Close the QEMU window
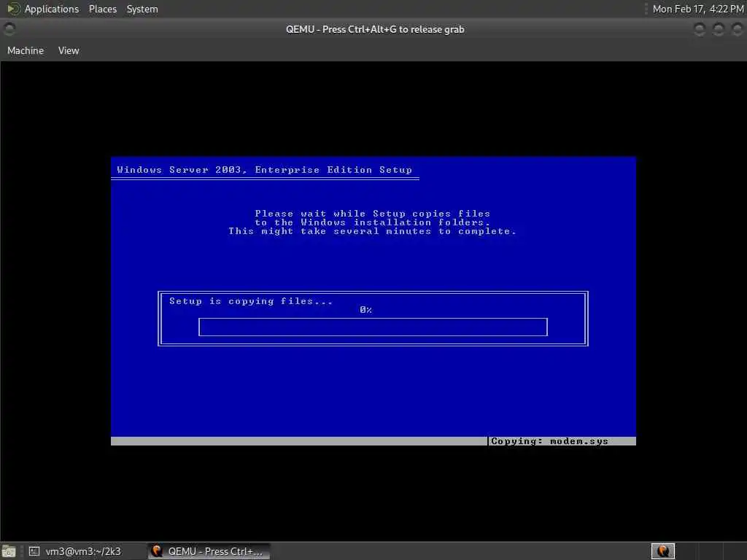The image size is (747, 560). (x=737, y=29)
